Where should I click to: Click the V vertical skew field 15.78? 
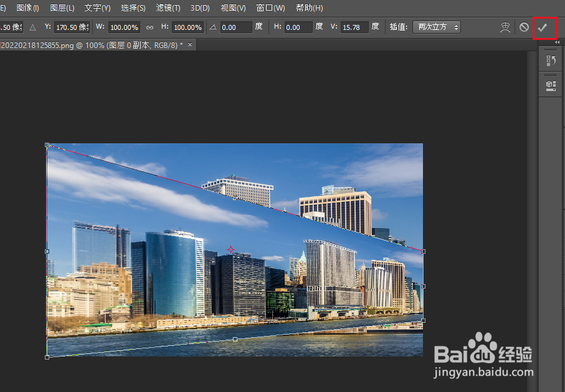pos(354,27)
